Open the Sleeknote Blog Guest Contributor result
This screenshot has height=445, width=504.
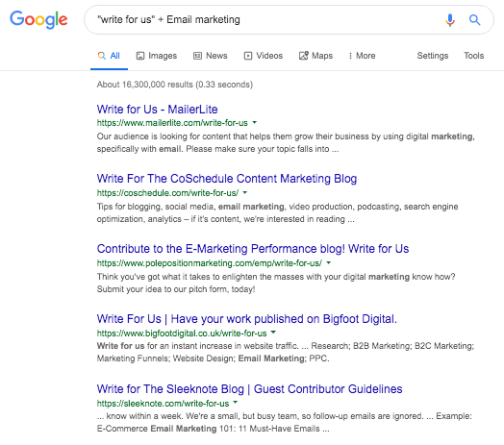tap(249, 389)
